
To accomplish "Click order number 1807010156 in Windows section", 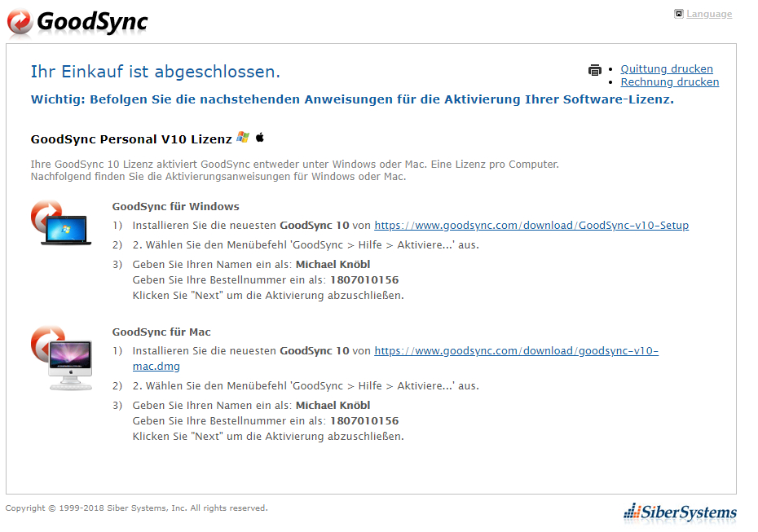I will click(x=364, y=279).
